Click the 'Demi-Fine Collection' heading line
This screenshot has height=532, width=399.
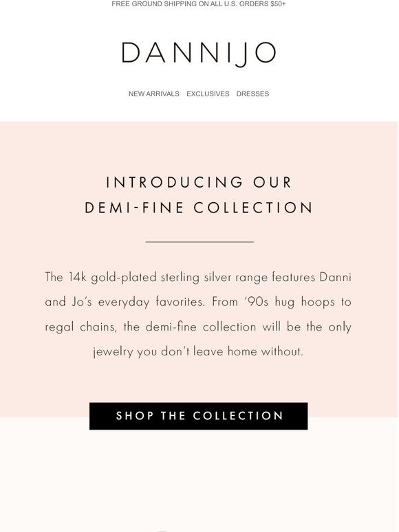click(199, 208)
